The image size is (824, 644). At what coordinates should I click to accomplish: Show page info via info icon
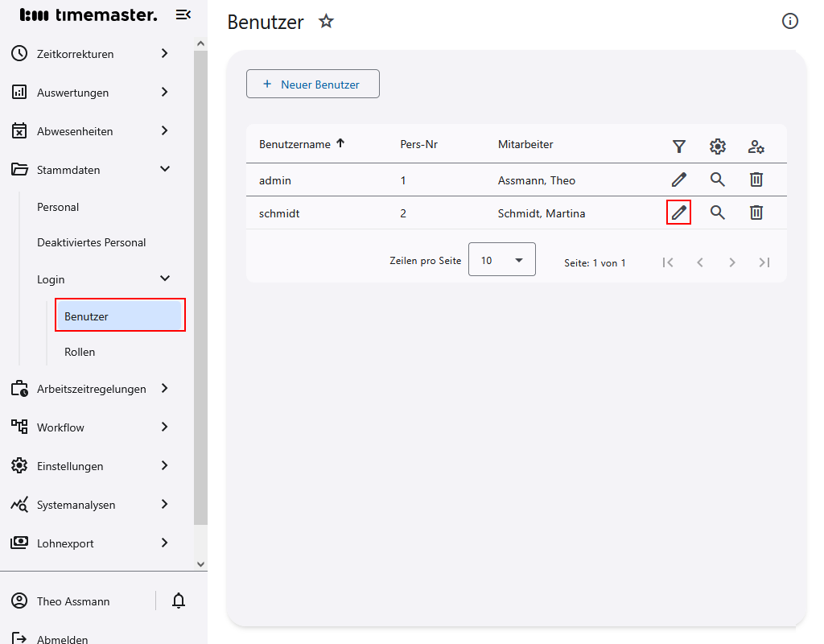click(x=790, y=22)
